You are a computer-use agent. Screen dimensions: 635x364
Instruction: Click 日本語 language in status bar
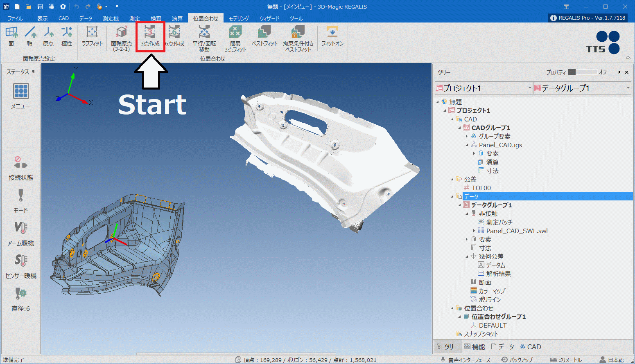(x=612, y=360)
